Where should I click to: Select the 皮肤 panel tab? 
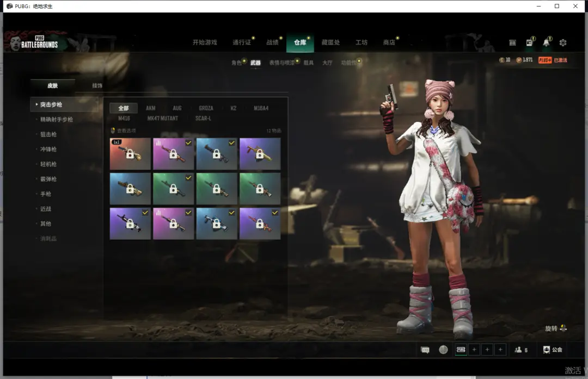click(52, 85)
